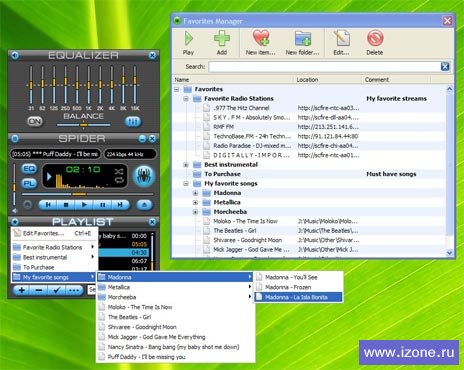Image resolution: width=464 pixels, height=370 pixels.
Task: Create a New folder in Favorites Manager
Action: point(303,43)
